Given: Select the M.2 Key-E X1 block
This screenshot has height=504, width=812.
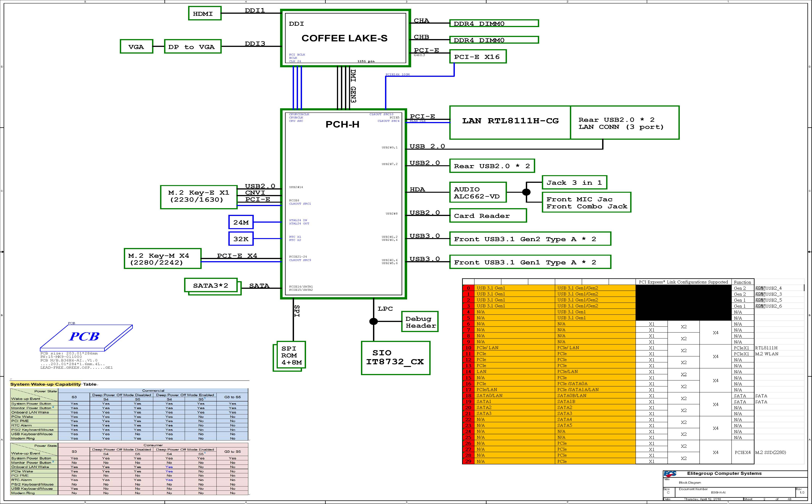Looking at the screenshot, I should (199, 197).
